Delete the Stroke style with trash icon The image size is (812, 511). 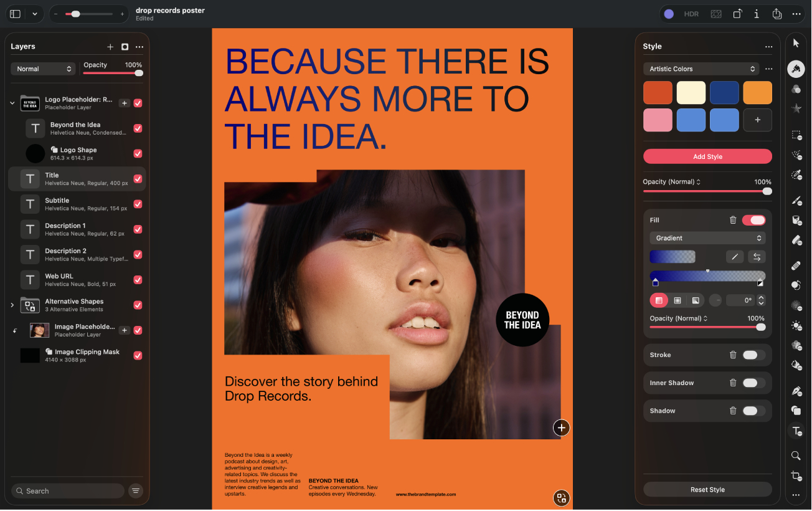(x=733, y=355)
